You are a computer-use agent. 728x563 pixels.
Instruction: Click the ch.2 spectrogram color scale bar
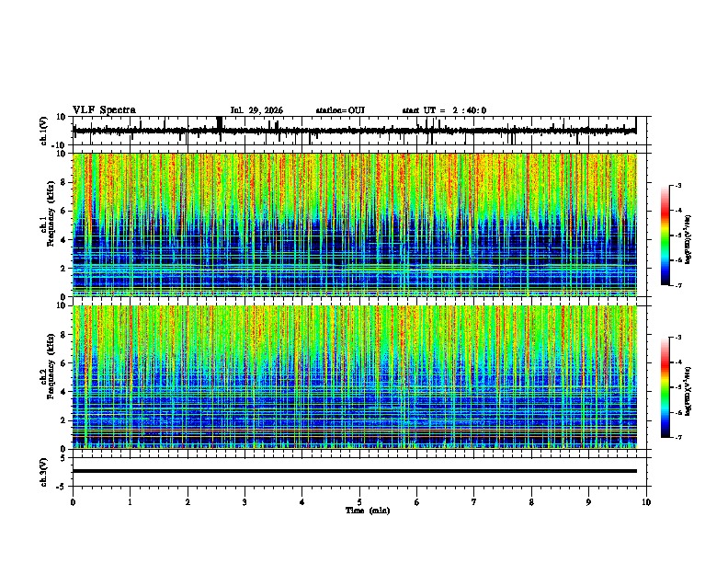(665, 387)
